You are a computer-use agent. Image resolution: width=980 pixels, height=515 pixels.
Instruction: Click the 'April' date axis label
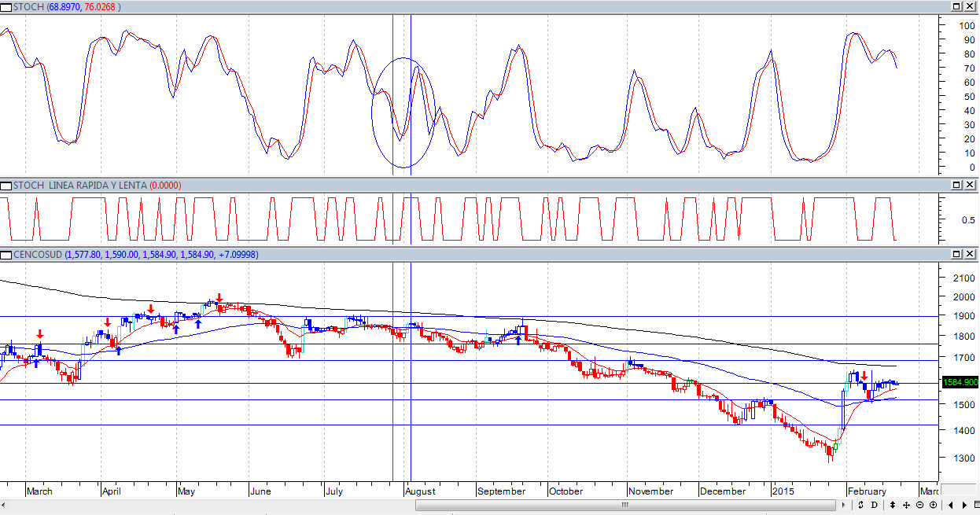point(112,491)
